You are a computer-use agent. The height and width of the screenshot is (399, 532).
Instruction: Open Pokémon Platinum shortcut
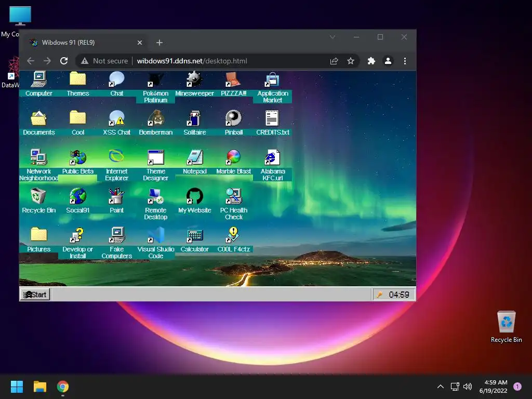pyautogui.click(x=156, y=87)
